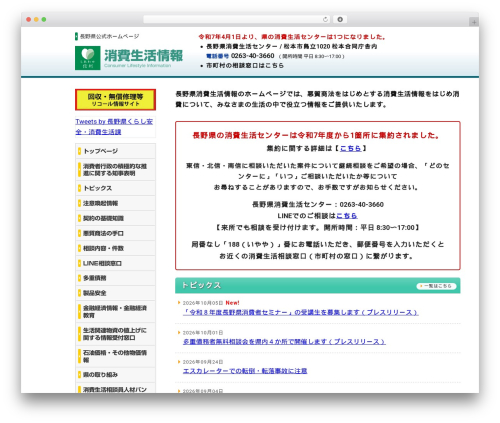Click the macOS red close window button
This screenshot has height=423, width=500.
(x=29, y=20)
